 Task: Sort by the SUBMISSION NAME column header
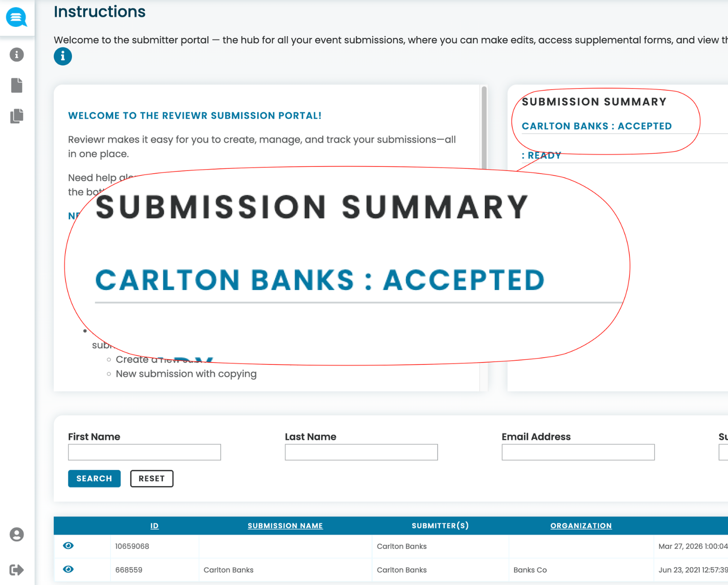[285, 525]
